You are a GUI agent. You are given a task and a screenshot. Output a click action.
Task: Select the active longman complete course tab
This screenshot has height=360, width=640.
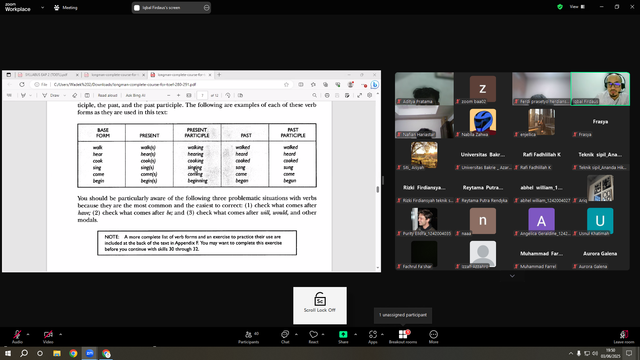pyautogui.click(x=181, y=75)
